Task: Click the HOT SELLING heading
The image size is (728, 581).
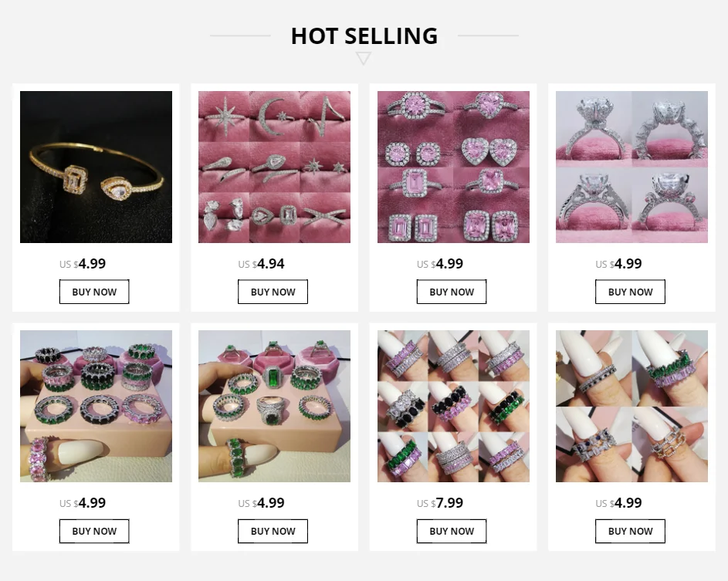Action: pos(364,35)
